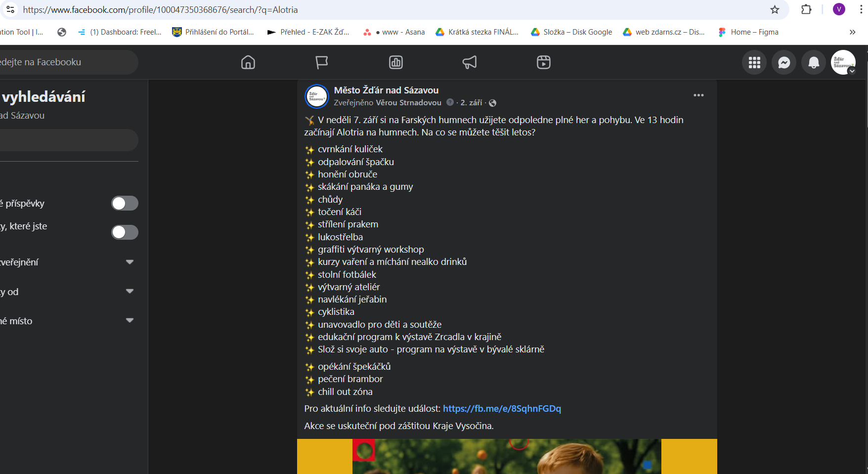Open Město Žďár nad Sázavou page name
Screen dimensions: 868x474
click(386, 90)
